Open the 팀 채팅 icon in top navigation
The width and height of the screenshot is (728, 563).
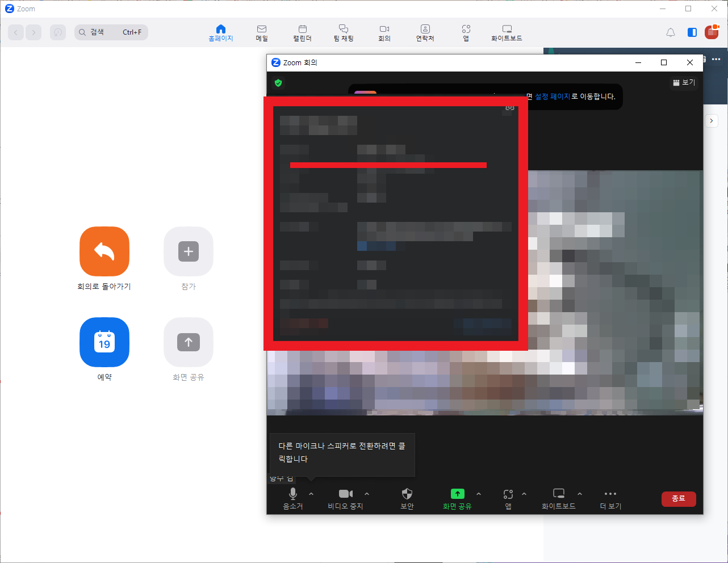(343, 32)
